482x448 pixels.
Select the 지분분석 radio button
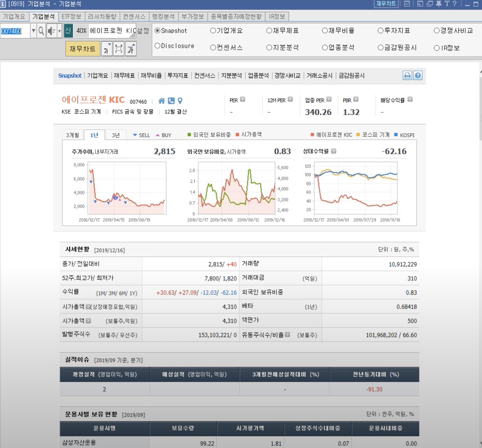click(269, 48)
